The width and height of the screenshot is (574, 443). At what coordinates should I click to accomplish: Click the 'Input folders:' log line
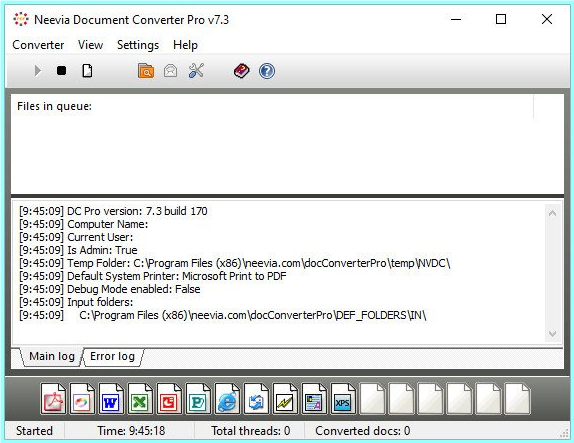76,302
